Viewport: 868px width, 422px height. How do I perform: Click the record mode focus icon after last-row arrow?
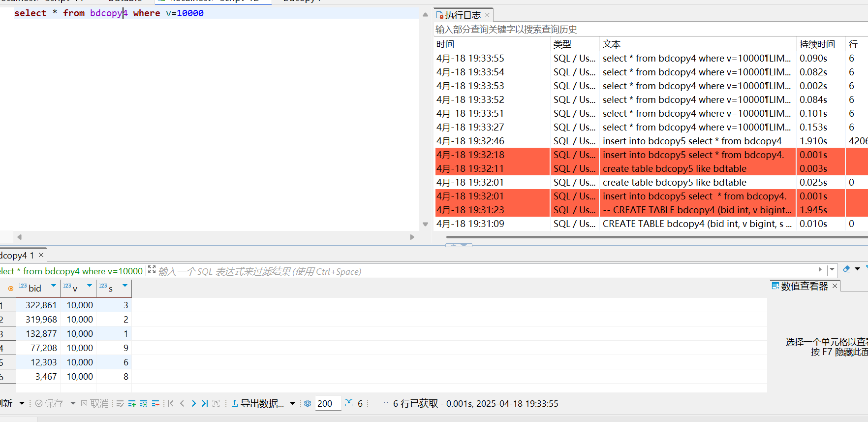point(216,403)
